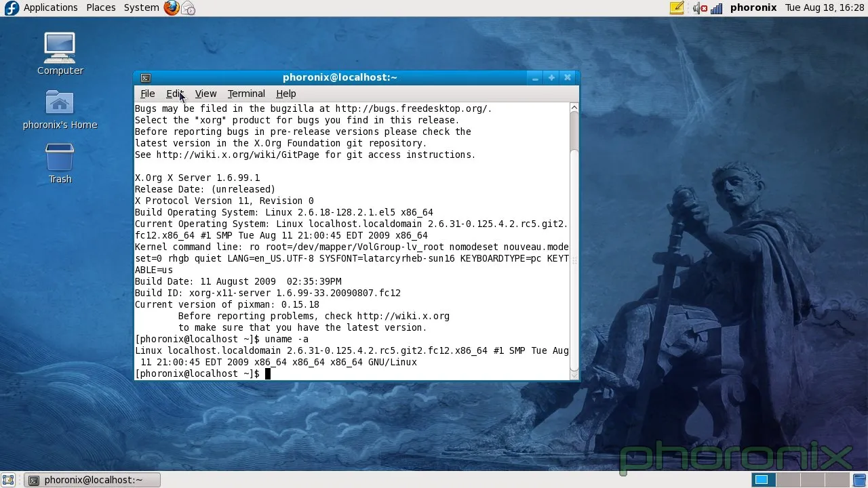The width and height of the screenshot is (868, 488).
Task: Click the http://wiki.x.org/wiki/GitPage URL
Action: [237, 155]
